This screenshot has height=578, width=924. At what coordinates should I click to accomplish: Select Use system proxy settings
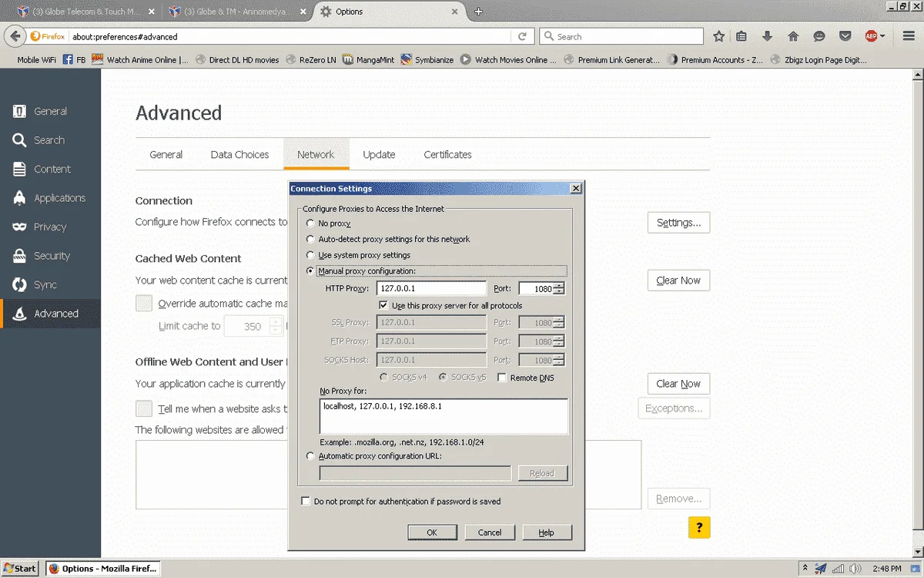pos(310,255)
